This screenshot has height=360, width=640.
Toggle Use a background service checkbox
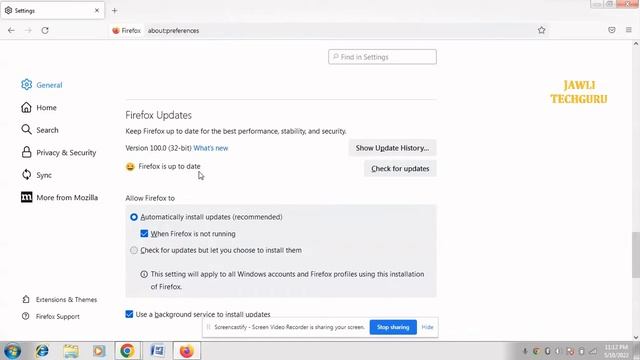(129, 314)
